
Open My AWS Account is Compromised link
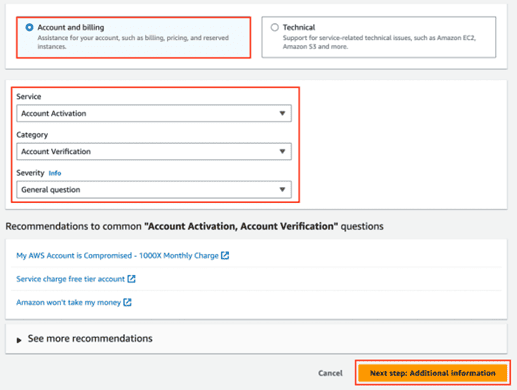point(117,256)
